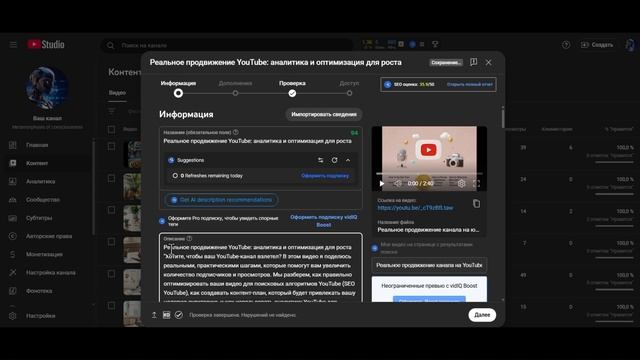Collapse the Suggestions panel chevron
The image size is (640, 360).
[348, 160]
